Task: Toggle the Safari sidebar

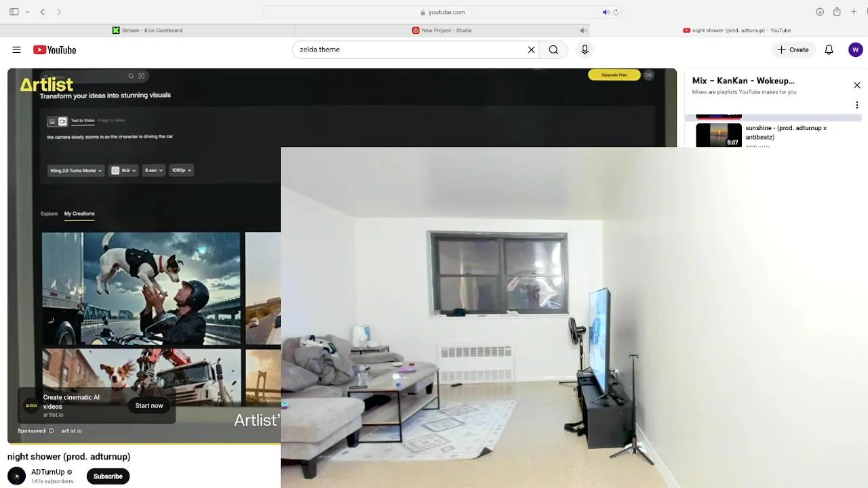Action: click(x=14, y=12)
